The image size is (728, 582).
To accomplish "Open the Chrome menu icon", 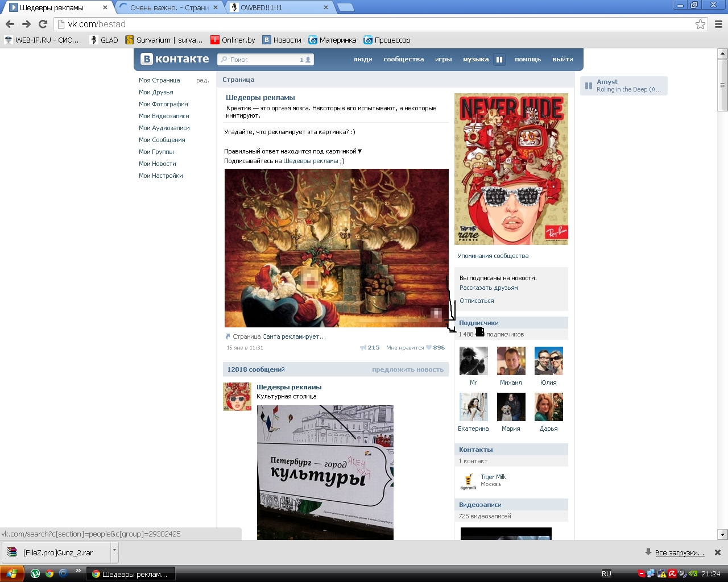I will (x=718, y=24).
